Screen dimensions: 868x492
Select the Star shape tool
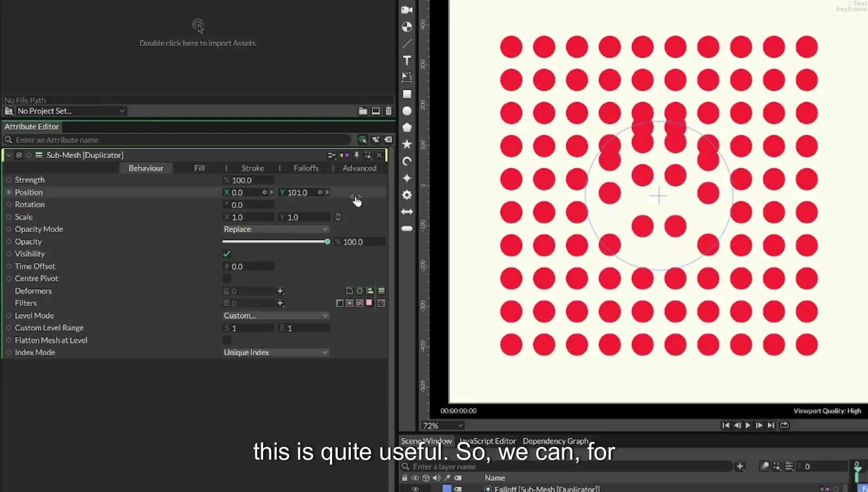[x=407, y=144]
